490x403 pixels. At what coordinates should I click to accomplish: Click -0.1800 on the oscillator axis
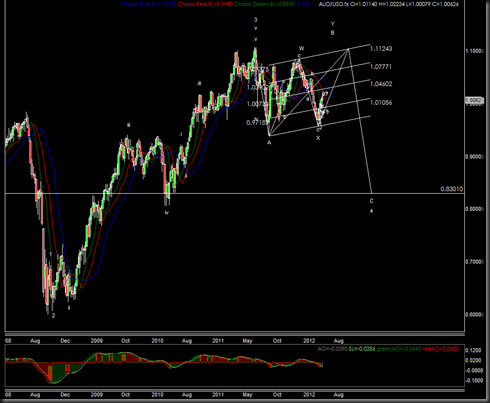[474, 380]
